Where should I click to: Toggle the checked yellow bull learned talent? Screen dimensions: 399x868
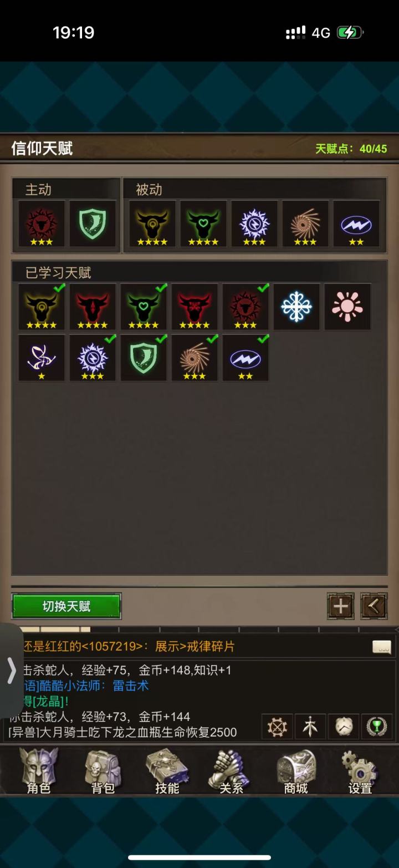pos(42,307)
